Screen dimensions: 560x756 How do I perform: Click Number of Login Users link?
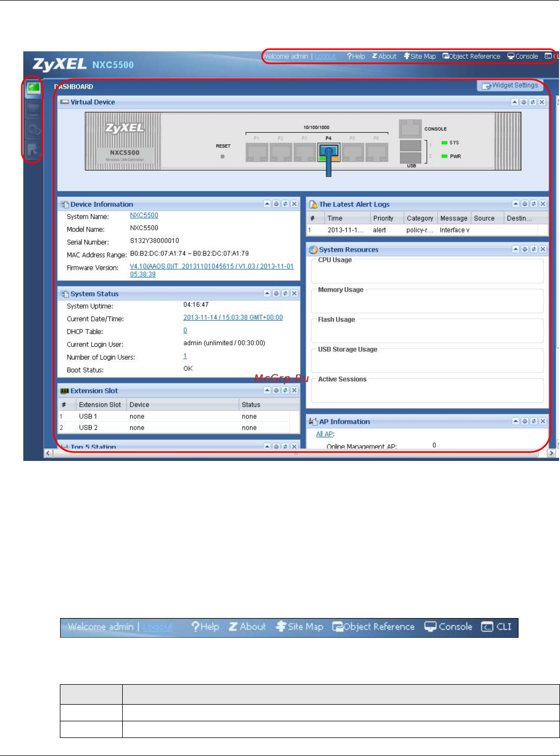click(x=185, y=356)
